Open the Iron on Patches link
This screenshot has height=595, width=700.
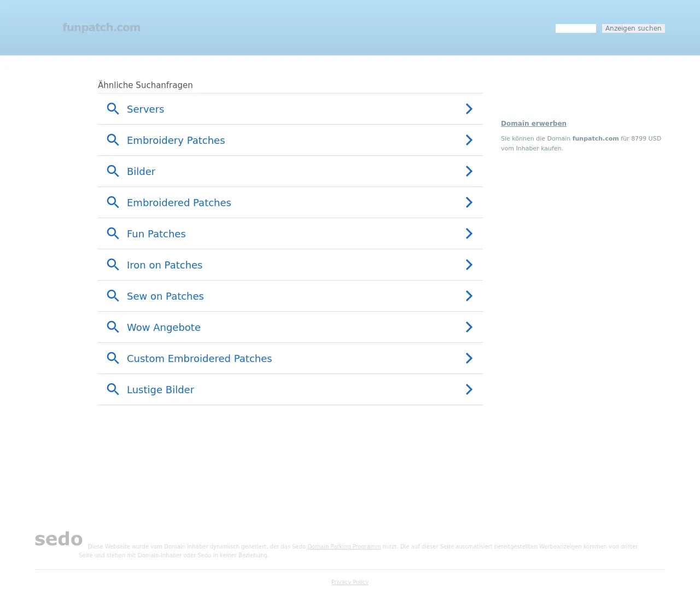pos(165,265)
